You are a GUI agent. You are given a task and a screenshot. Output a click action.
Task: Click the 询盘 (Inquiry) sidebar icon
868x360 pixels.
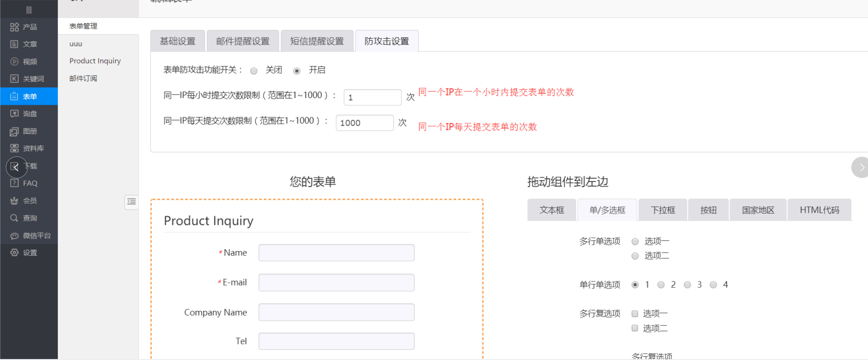[14, 114]
